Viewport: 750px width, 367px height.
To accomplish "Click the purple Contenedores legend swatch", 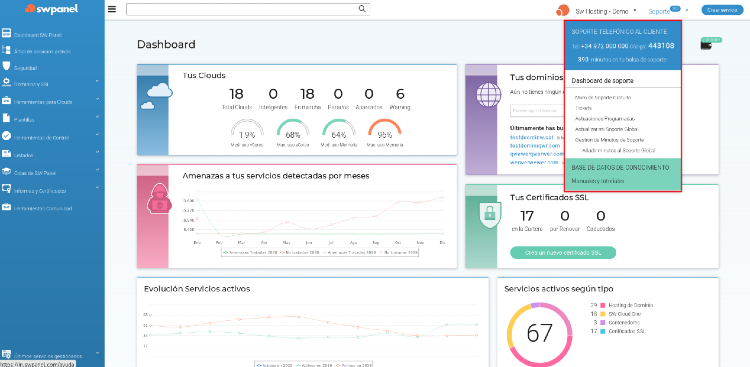I will [603, 323].
